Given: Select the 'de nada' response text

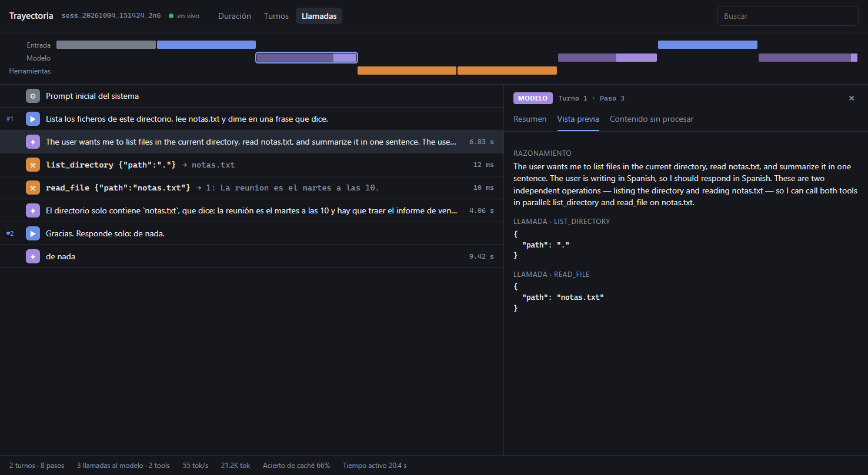Looking at the screenshot, I should [61, 256].
